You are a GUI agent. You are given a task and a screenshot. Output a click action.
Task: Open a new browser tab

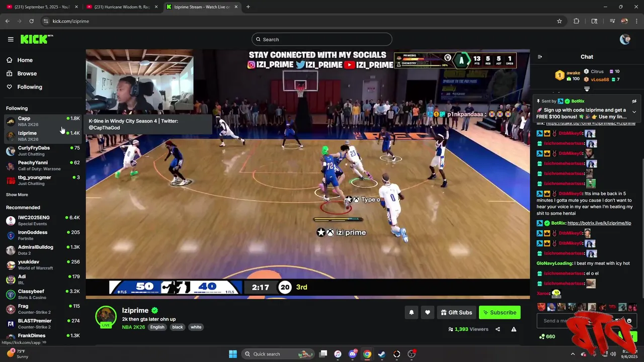pyautogui.click(x=248, y=7)
